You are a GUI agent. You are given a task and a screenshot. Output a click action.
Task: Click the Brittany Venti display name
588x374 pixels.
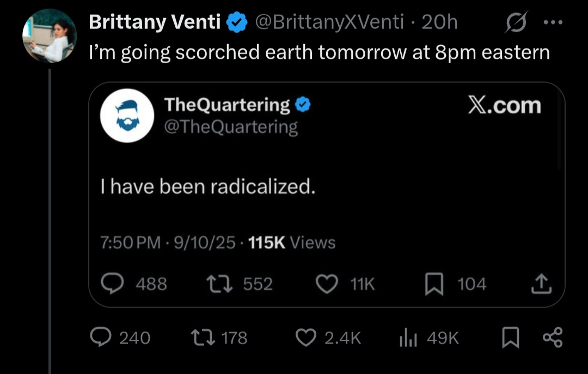point(155,22)
